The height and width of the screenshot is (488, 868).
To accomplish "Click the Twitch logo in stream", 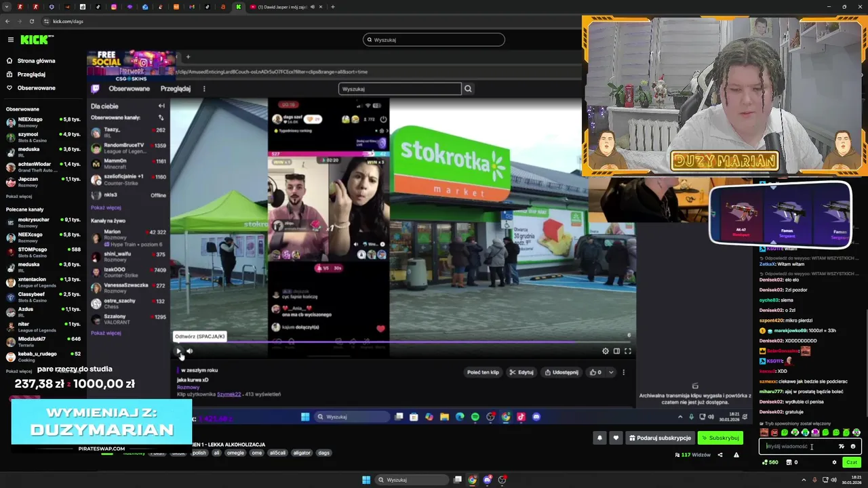I will click(96, 89).
